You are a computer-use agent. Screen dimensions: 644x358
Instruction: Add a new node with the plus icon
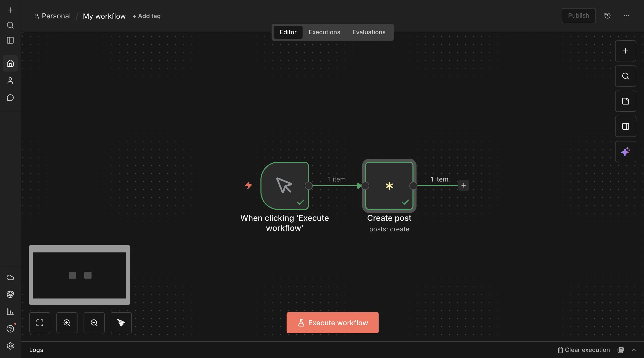tap(625, 51)
